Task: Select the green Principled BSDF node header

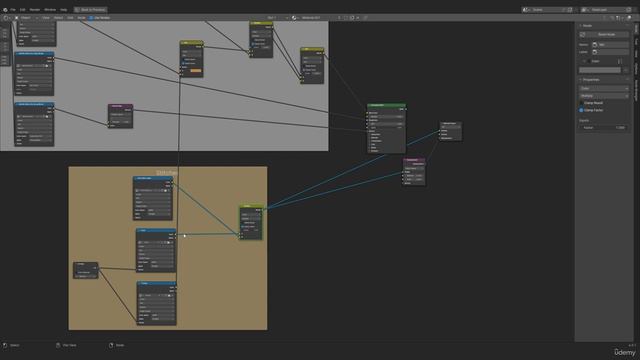Action: tap(386, 105)
